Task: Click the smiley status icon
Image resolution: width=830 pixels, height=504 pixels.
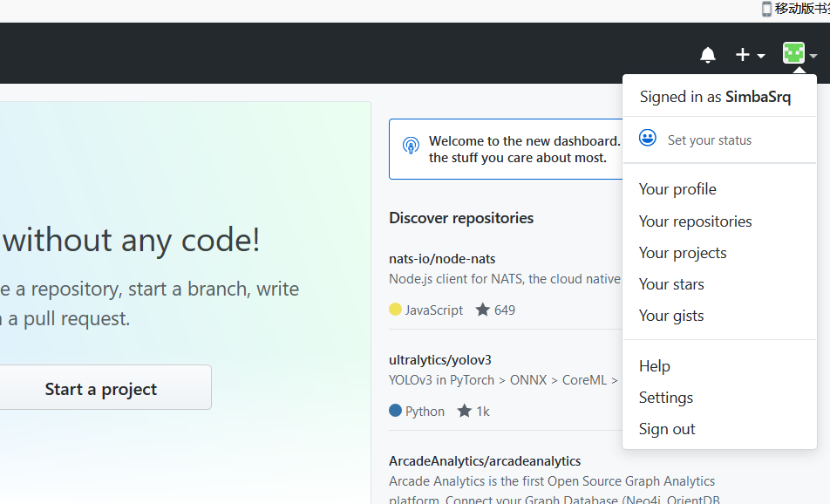Action: [x=648, y=139]
